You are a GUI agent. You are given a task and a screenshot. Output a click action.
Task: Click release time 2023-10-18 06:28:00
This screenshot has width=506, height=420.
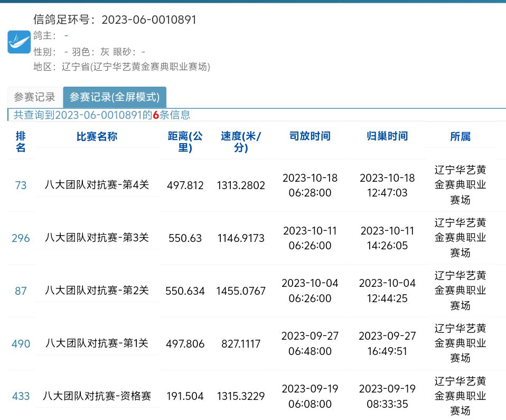[x=310, y=185]
